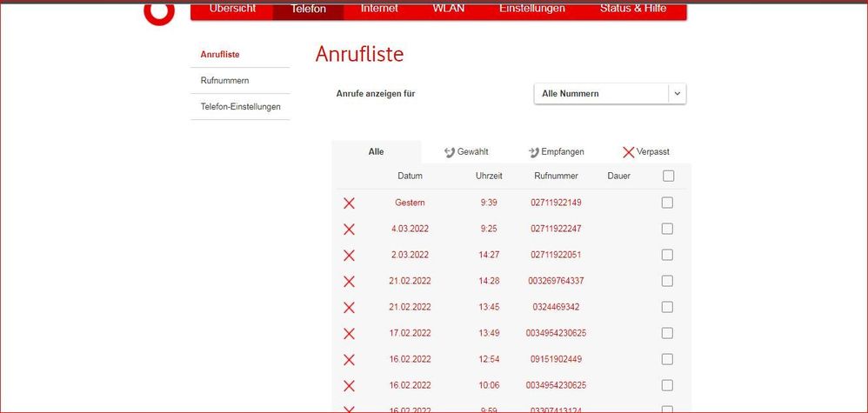
Task: Switch to the Verpasst tab
Action: 646,151
